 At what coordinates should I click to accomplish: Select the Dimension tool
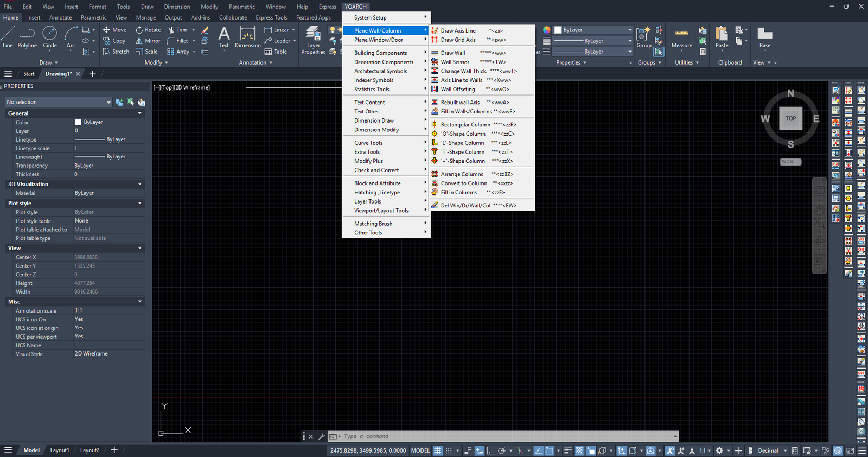247,37
